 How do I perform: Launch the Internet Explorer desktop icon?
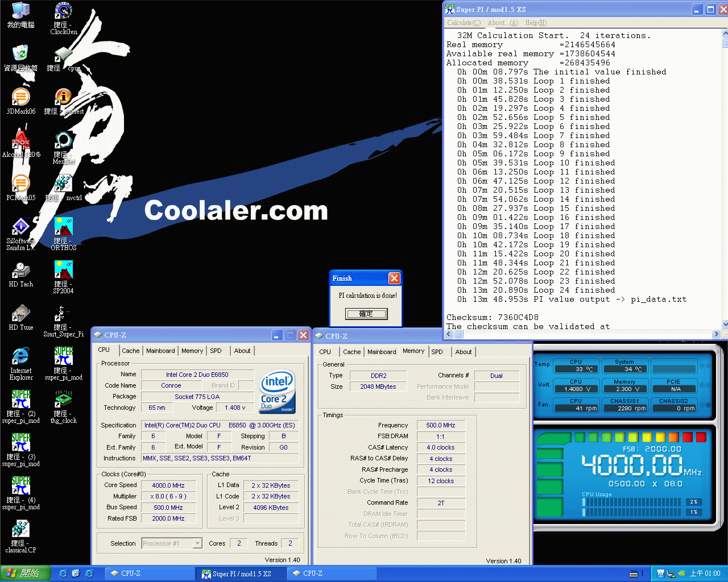pos(21,364)
